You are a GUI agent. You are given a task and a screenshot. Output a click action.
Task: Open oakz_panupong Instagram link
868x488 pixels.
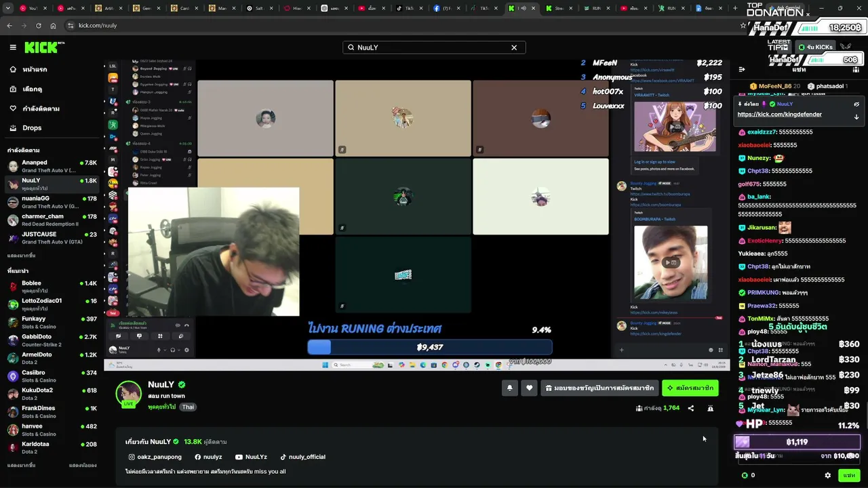click(155, 457)
